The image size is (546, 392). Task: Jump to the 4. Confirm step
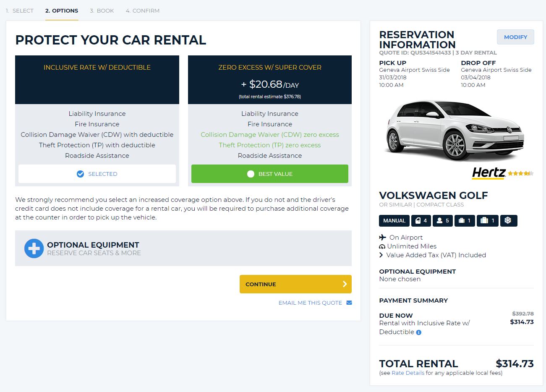point(143,11)
